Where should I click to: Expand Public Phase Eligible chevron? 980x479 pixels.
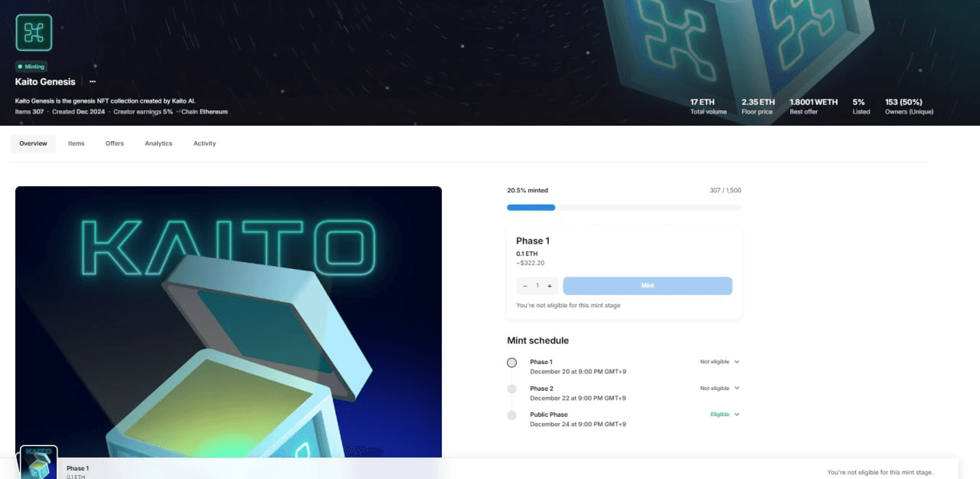click(737, 415)
